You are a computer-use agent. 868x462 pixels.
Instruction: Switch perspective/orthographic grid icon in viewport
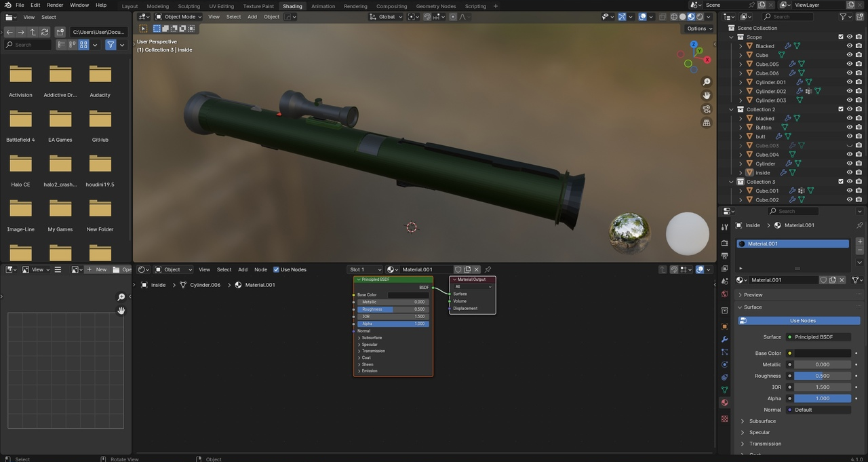tap(707, 123)
